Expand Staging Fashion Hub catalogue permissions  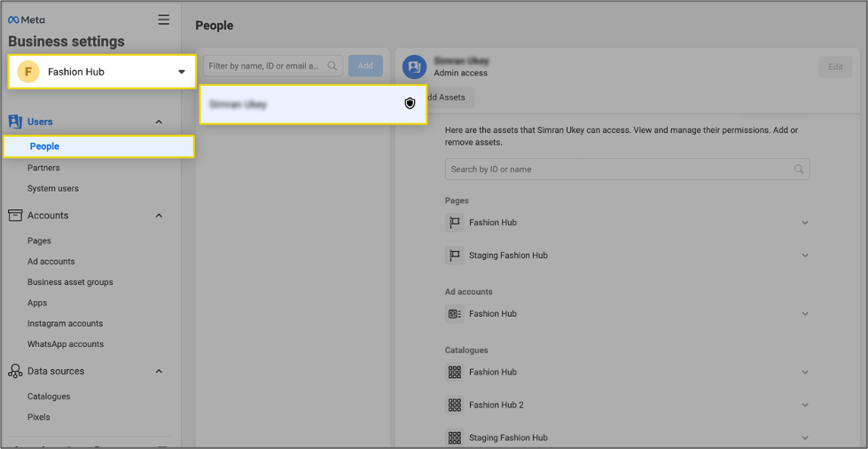[x=805, y=437]
